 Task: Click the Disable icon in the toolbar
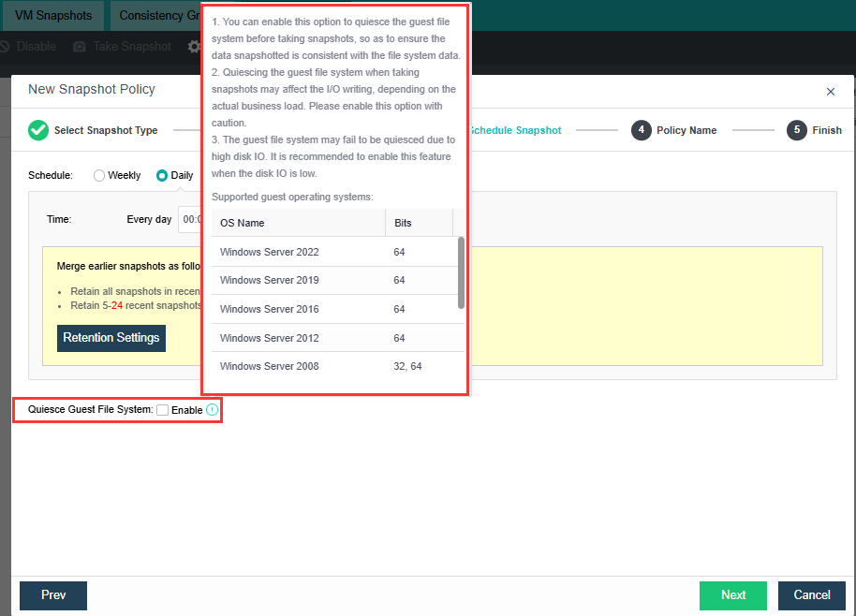point(4,47)
